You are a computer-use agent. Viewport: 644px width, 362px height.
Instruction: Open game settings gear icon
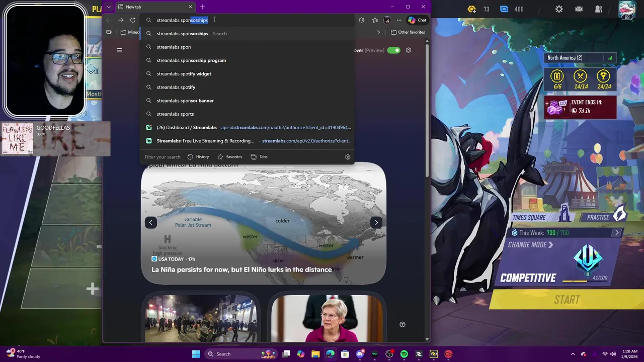tap(559, 9)
